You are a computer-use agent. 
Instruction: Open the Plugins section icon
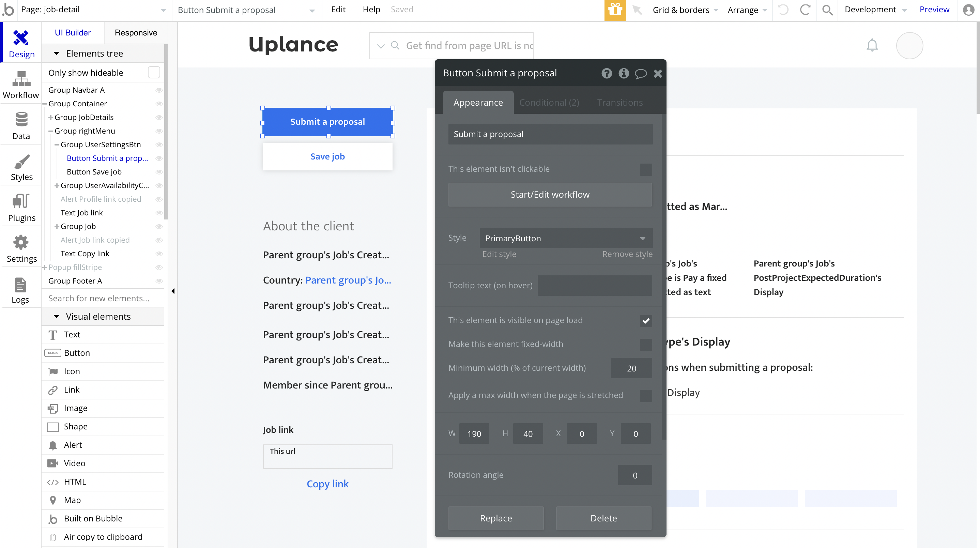(21, 208)
